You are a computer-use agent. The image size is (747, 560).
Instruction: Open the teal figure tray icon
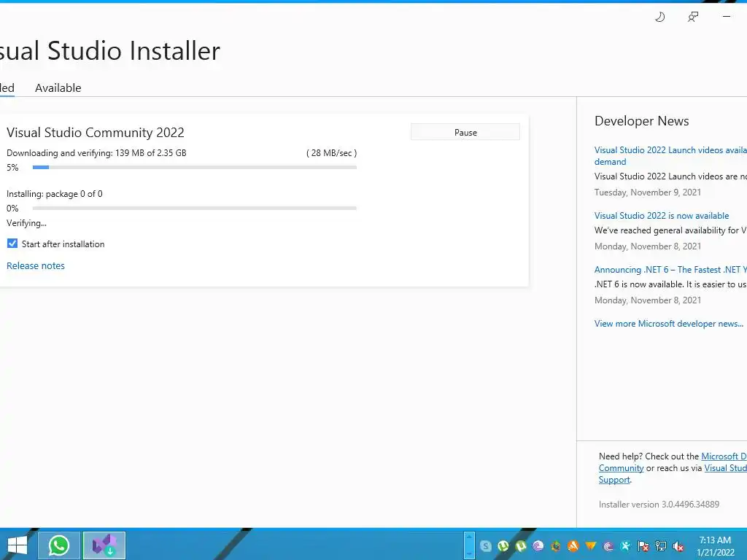click(x=625, y=546)
